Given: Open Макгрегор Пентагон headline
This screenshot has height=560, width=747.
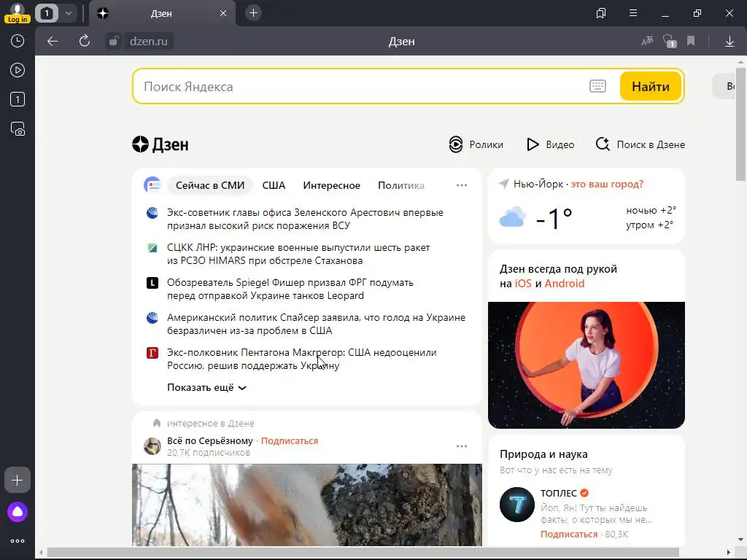Looking at the screenshot, I should [x=301, y=359].
